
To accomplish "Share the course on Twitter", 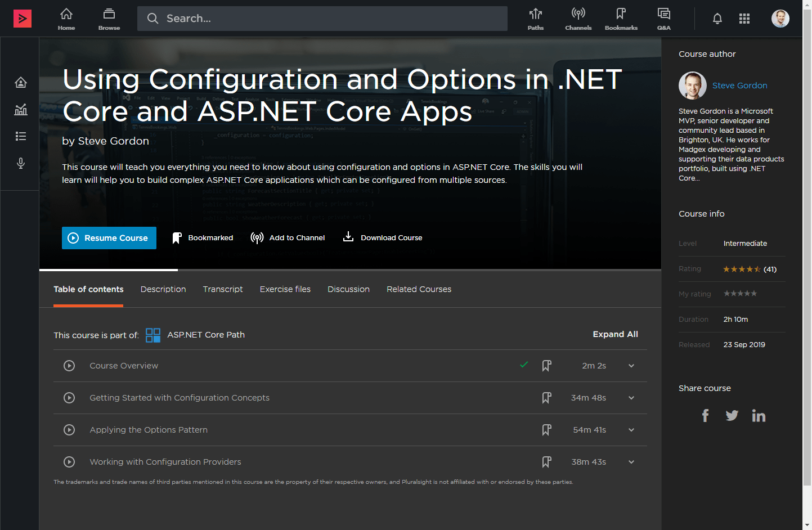I will 732,415.
